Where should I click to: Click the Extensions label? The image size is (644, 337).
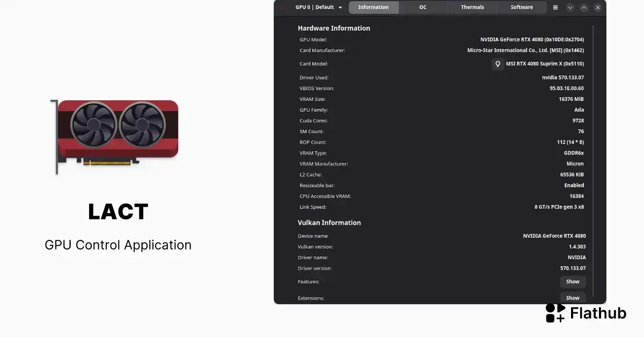point(311,298)
